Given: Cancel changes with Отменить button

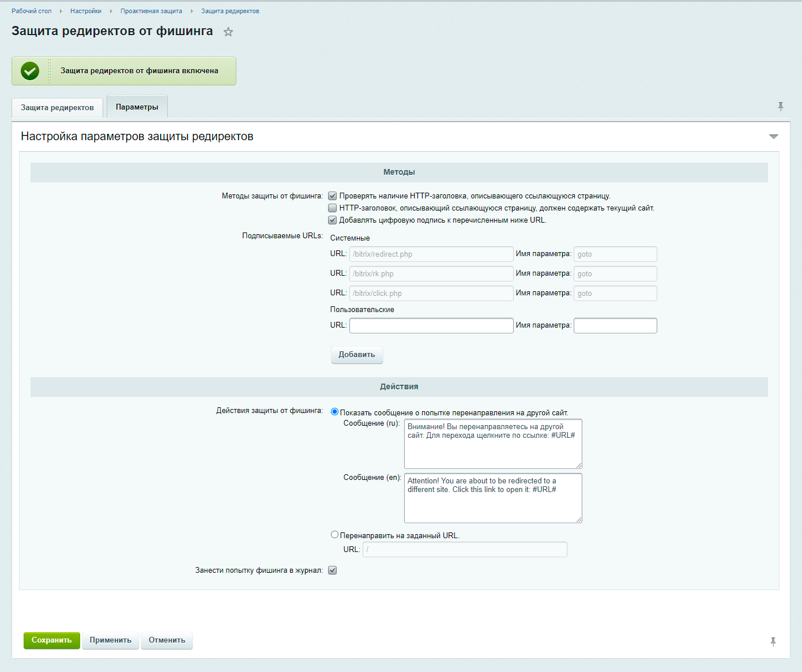Looking at the screenshot, I should pos(167,640).
